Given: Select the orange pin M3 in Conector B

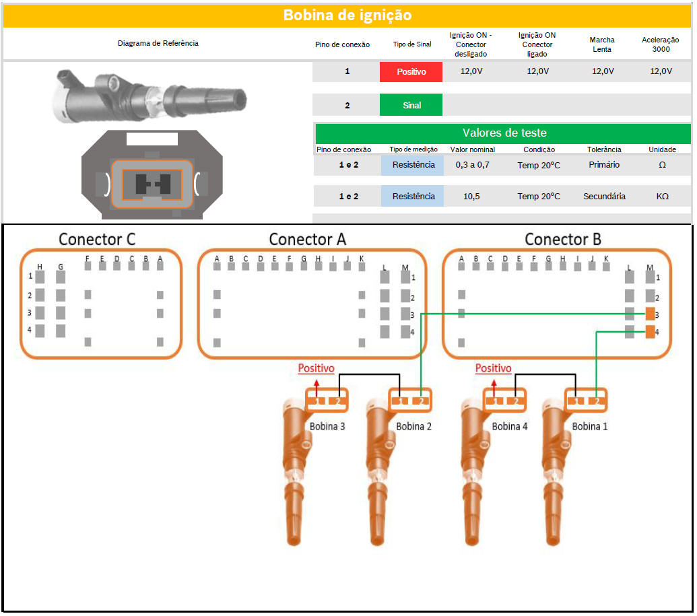Looking at the screenshot, I should point(650,314).
